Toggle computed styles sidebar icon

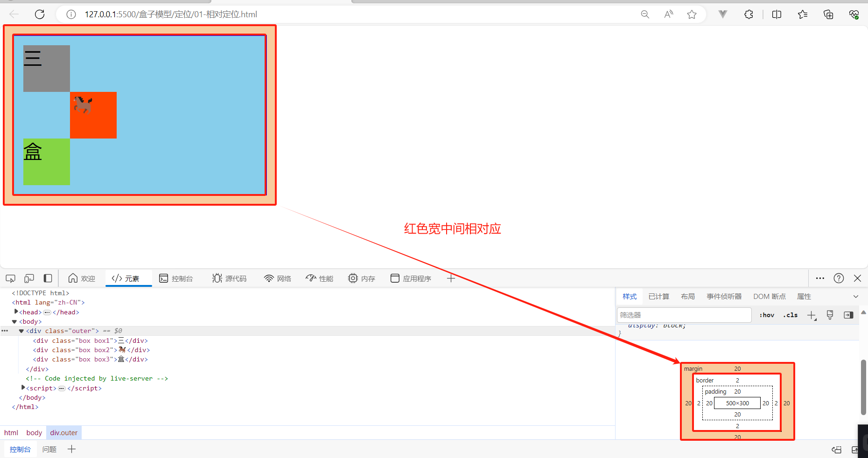click(848, 315)
